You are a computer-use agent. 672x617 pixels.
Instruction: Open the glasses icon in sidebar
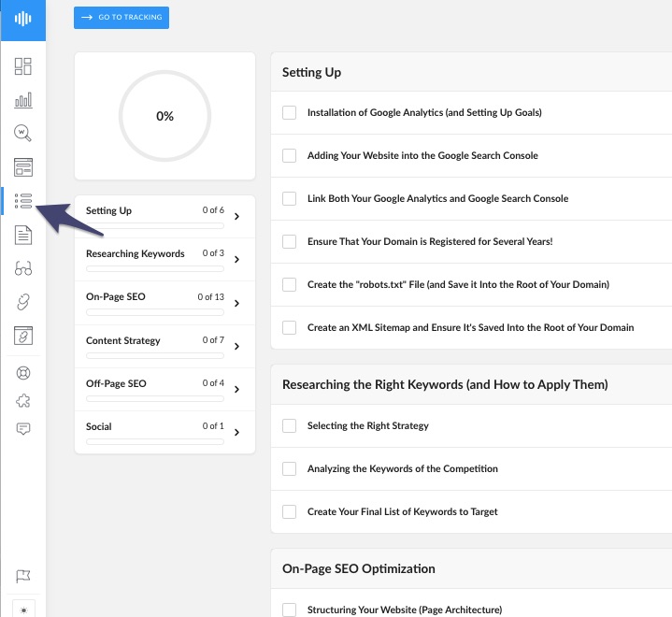click(x=23, y=268)
